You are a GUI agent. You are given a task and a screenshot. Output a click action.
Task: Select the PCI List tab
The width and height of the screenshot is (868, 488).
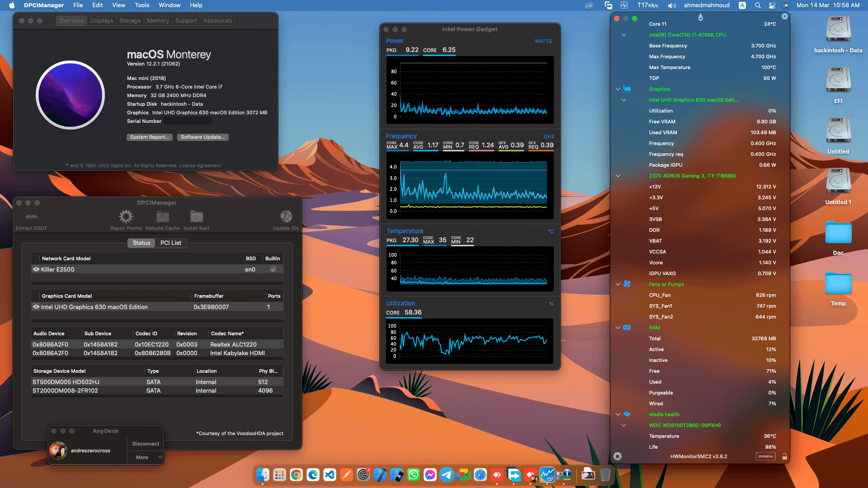(171, 243)
